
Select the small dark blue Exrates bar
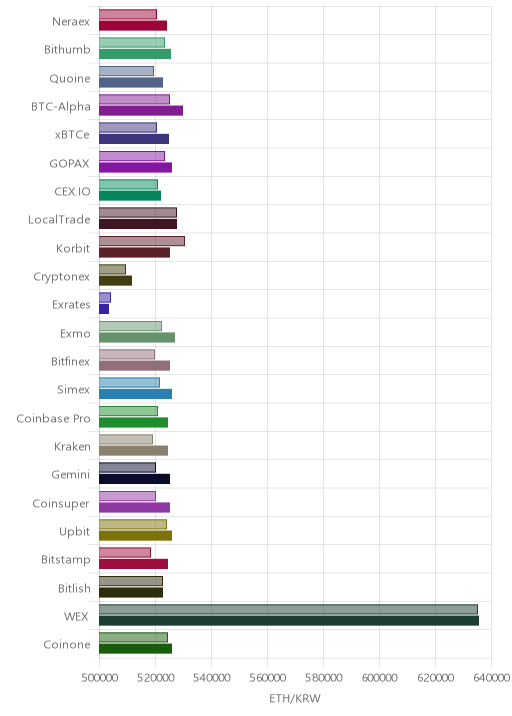(x=104, y=309)
